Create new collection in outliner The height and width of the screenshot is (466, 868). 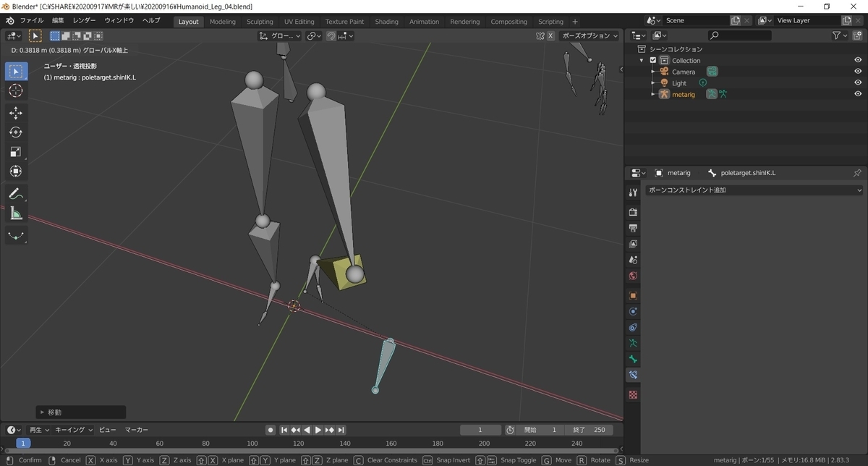(x=856, y=35)
